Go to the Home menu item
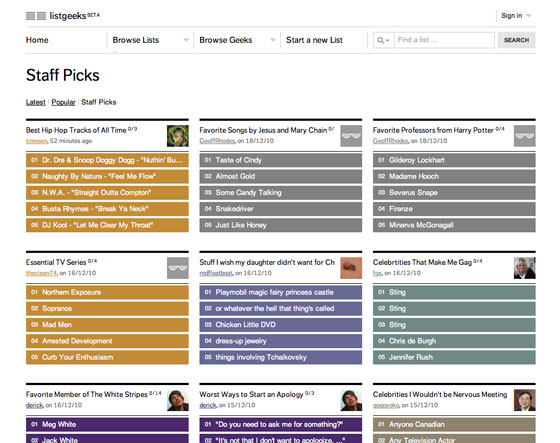The height and width of the screenshot is (443, 560). point(37,40)
